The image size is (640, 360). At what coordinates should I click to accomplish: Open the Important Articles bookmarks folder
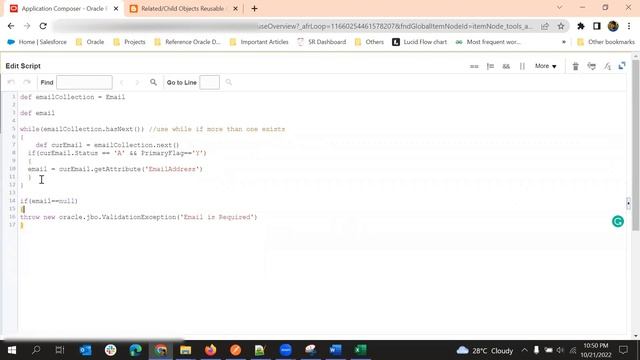point(259,42)
